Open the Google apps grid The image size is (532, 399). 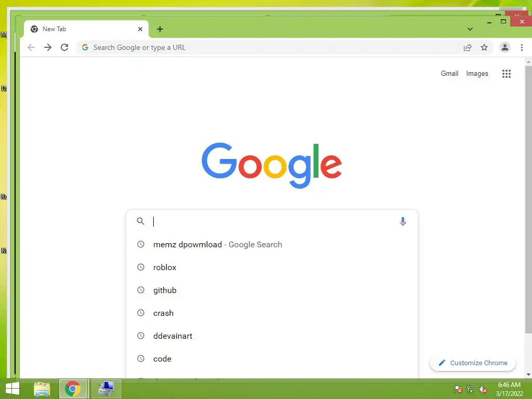(x=506, y=74)
